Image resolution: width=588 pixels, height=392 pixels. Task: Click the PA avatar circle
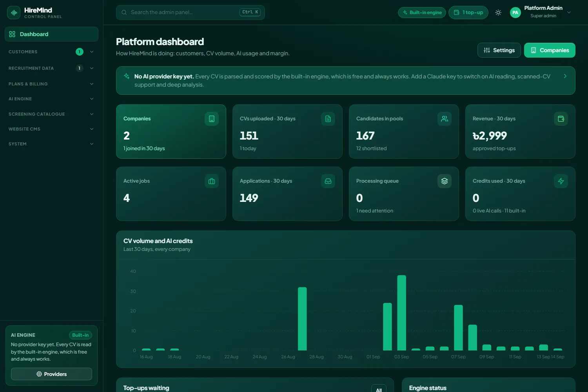click(515, 13)
